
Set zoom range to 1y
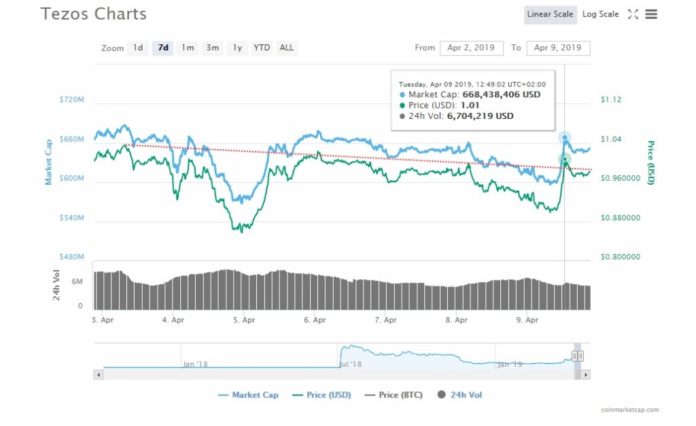(237, 47)
